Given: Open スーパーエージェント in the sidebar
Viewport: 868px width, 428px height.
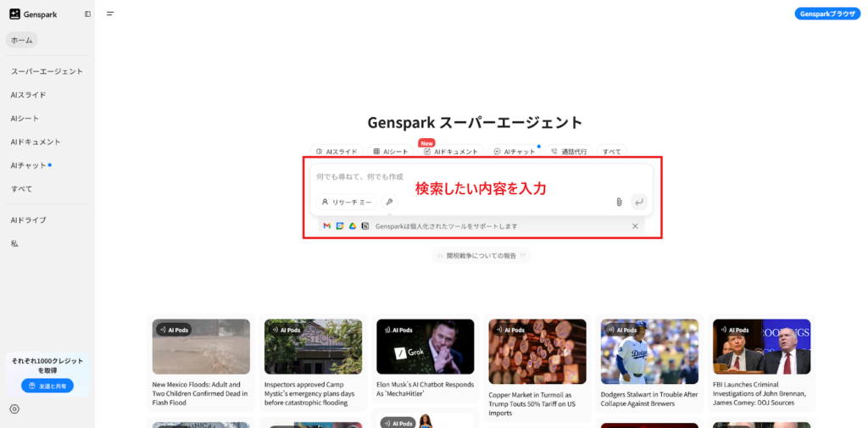Looking at the screenshot, I should 47,71.
